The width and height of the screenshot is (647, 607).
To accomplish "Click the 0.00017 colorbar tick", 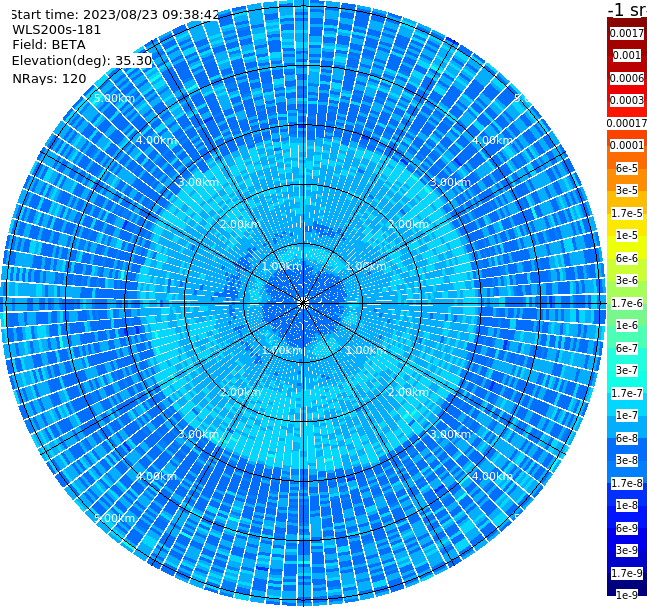I will tap(627, 123).
